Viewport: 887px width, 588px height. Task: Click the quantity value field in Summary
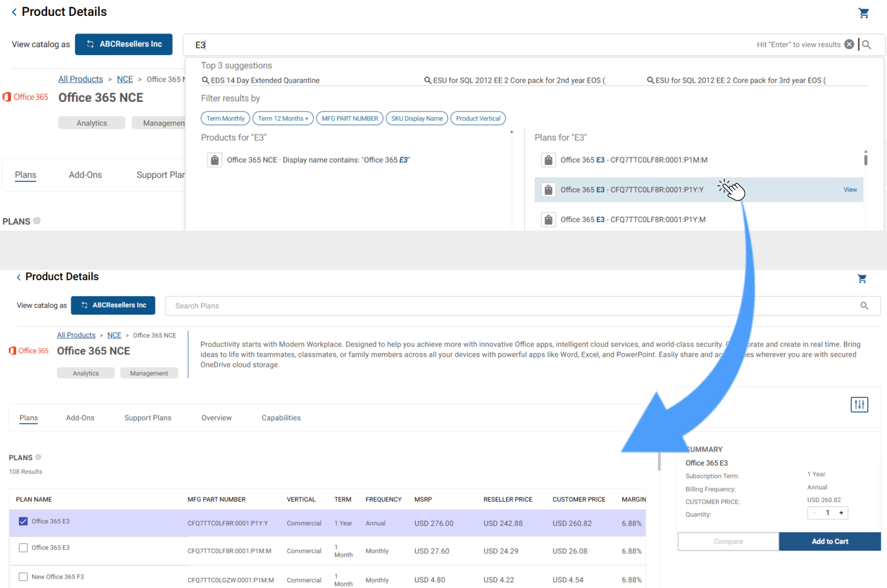click(827, 513)
